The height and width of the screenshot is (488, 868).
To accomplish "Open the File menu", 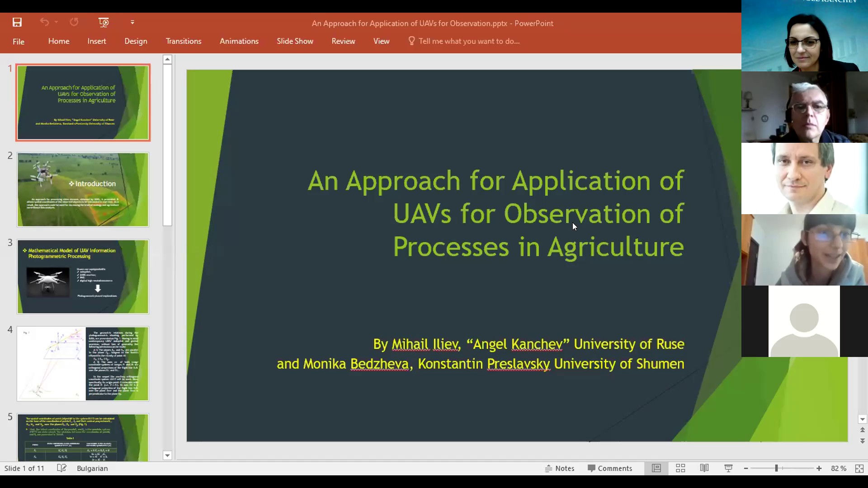I will [19, 42].
